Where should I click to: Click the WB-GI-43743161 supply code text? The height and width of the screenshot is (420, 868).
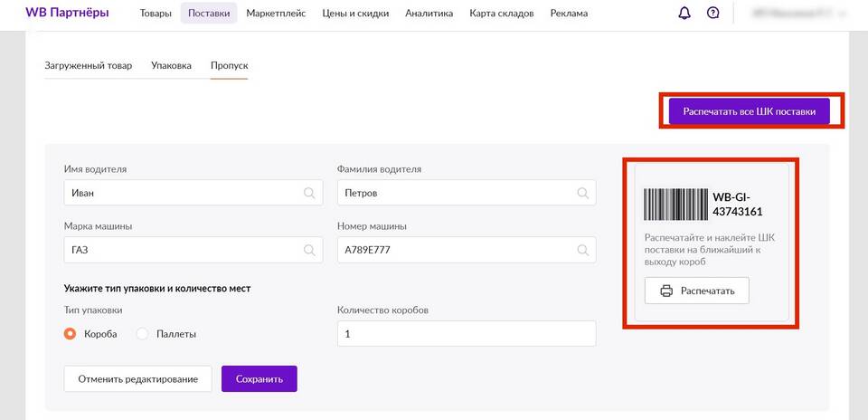[738, 205]
